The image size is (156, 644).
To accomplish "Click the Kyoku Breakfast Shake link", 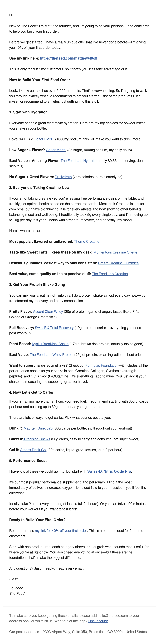I will point(50,344).
